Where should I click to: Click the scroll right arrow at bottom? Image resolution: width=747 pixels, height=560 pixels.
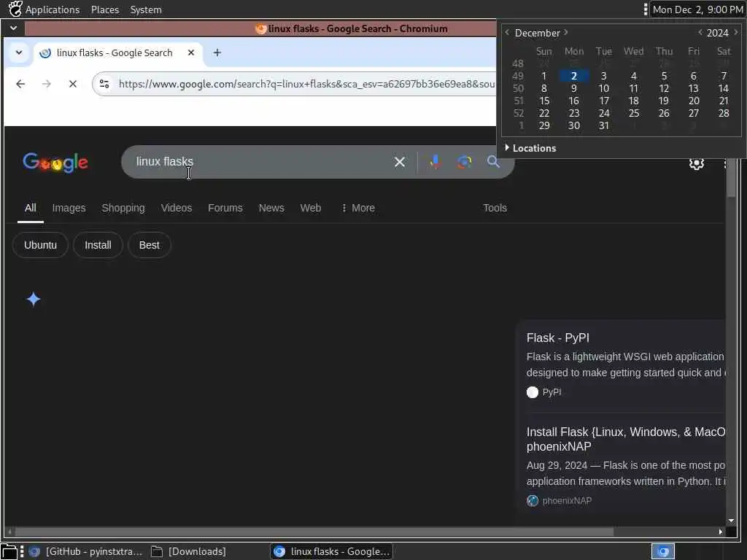tap(720, 532)
